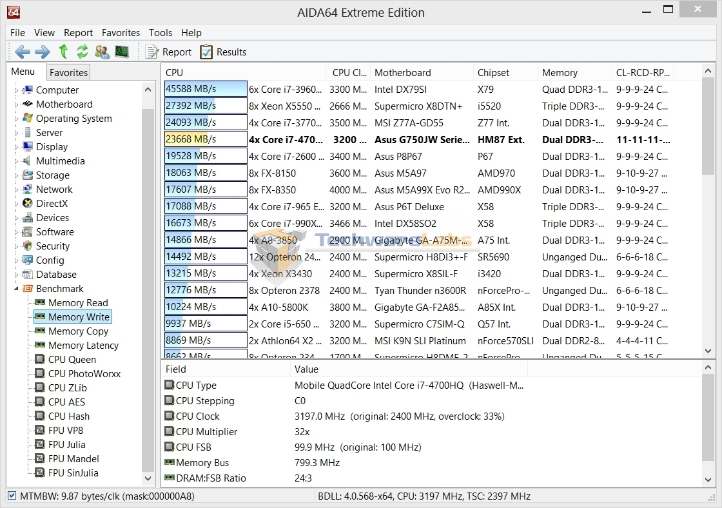
Task: Expand the Computer tree node
Action: tap(16, 90)
